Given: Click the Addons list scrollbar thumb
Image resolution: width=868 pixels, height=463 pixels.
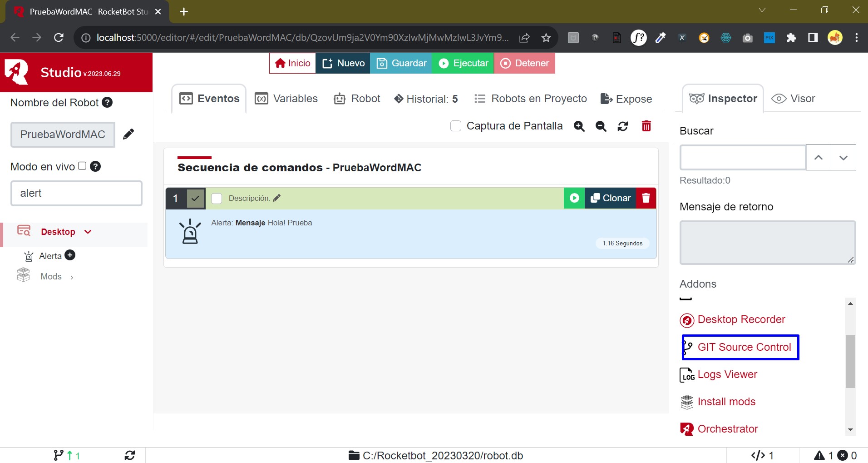Looking at the screenshot, I should click(x=850, y=361).
